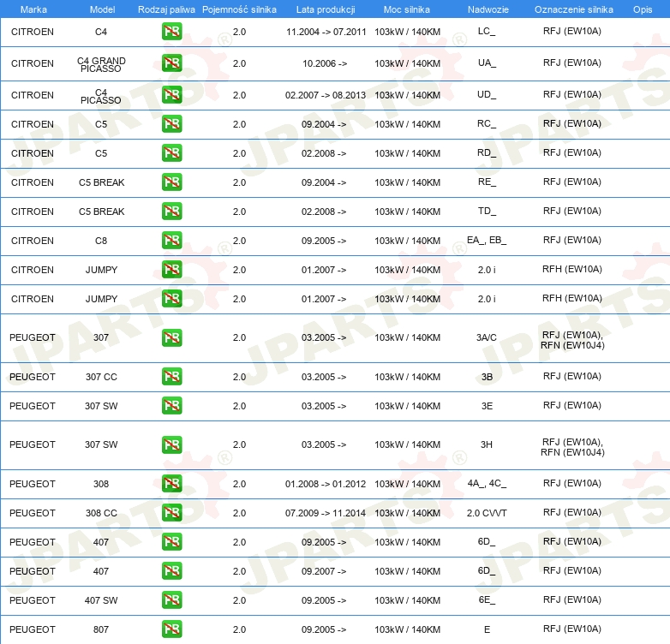
Task: Click the 11.2004 -> 07.2011 production date
Action: (326, 32)
